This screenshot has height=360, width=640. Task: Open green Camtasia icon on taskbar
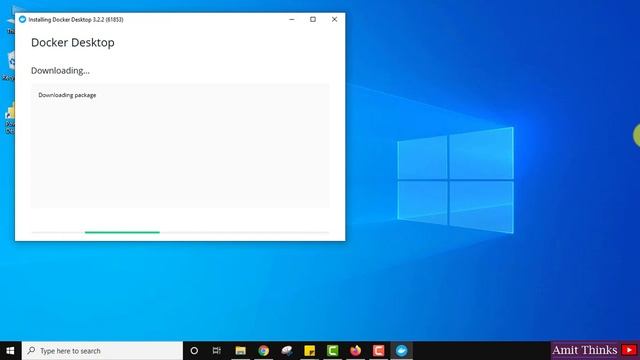pyautogui.click(x=333, y=351)
